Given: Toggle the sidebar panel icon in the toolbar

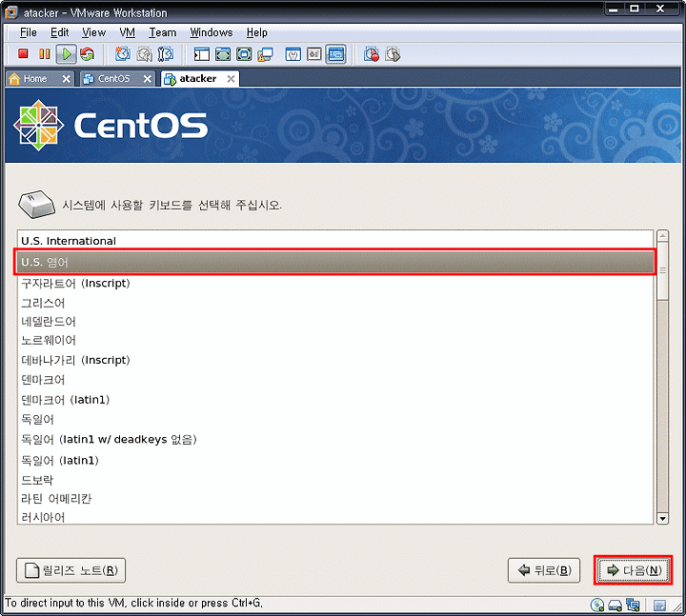Looking at the screenshot, I should coord(202,54).
